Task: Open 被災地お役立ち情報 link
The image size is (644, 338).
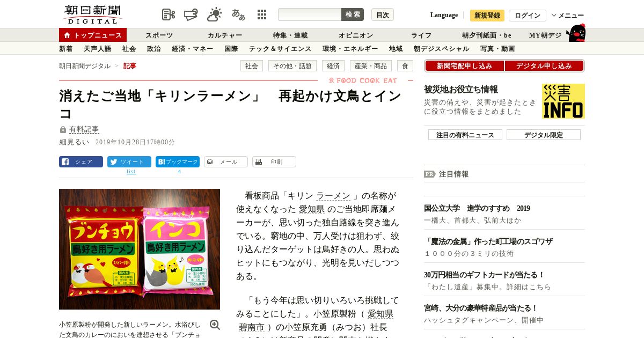Action: click(461, 90)
